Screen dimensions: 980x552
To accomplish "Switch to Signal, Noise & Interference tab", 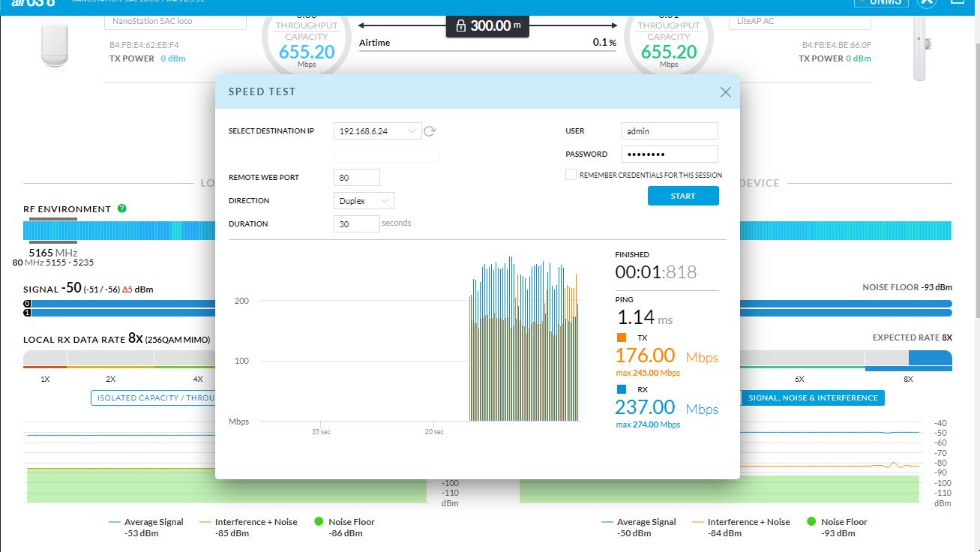I will 812,398.
